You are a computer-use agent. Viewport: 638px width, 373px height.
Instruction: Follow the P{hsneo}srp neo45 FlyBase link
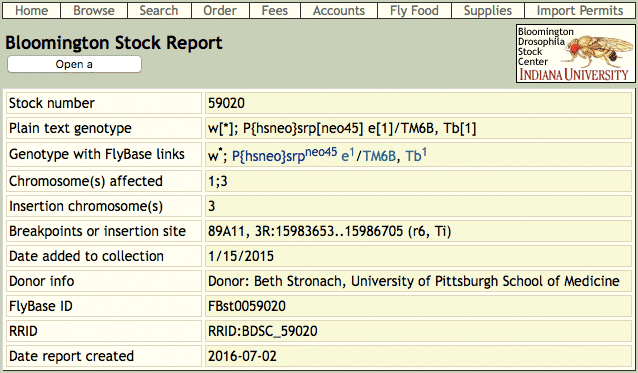click(x=284, y=155)
